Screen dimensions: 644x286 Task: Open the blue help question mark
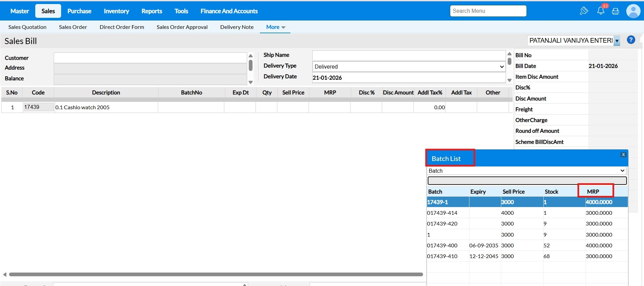point(631,40)
